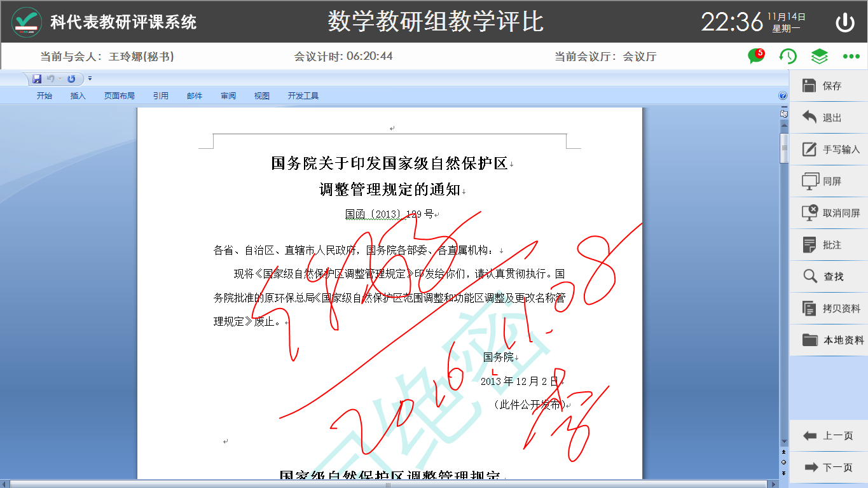The height and width of the screenshot is (488, 868).
Task: Open the undo history dropdown arrow
Action: pyautogui.click(x=60, y=79)
